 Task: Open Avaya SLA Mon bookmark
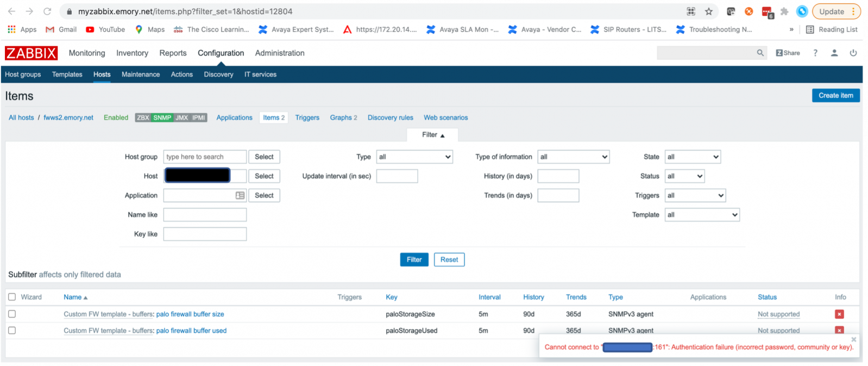(463, 29)
